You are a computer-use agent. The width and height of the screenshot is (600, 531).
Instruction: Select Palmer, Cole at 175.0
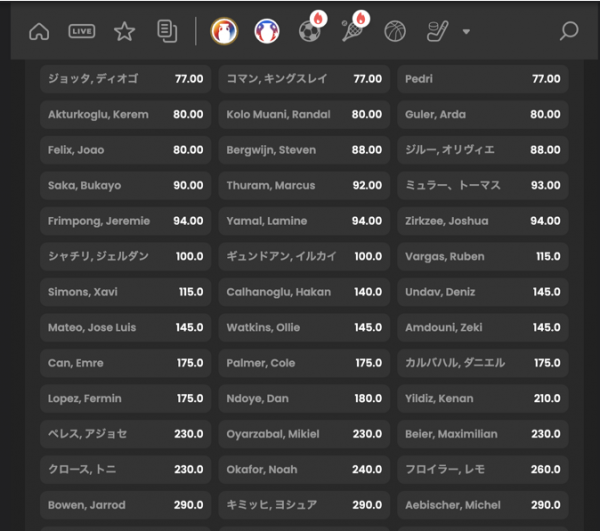click(x=304, y=363)
